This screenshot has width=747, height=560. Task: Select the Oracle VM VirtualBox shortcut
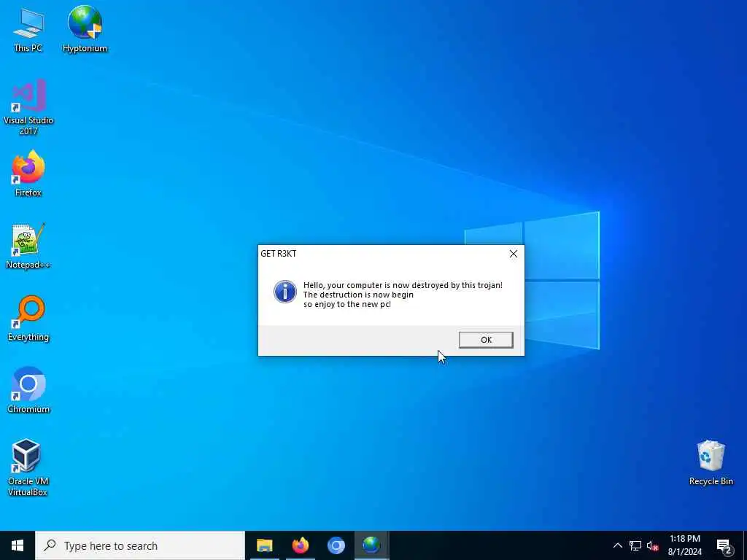tap(28, 467)
